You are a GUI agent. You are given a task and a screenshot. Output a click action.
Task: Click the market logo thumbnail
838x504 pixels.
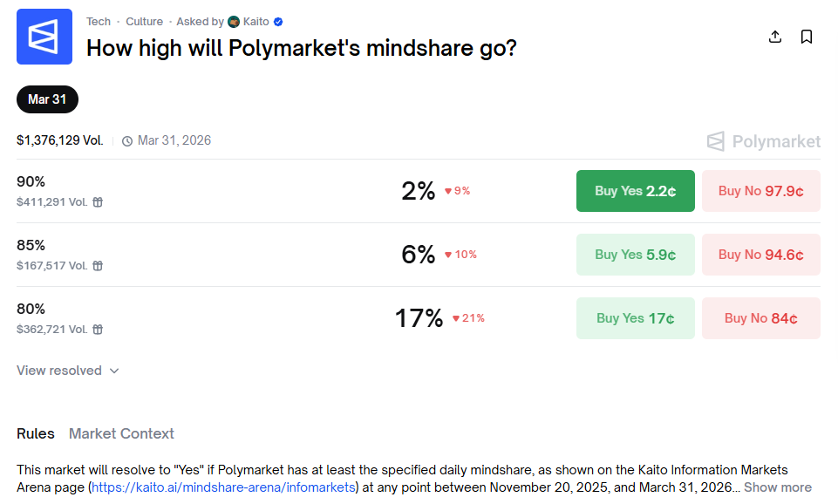pyautogui.click(x=44, y=37)
